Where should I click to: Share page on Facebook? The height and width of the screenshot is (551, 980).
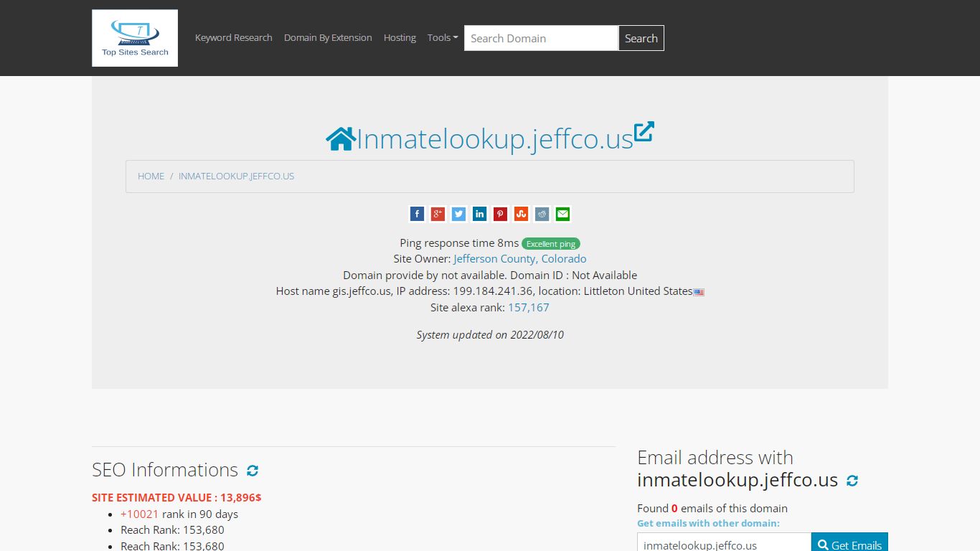(x=418, y=214)
